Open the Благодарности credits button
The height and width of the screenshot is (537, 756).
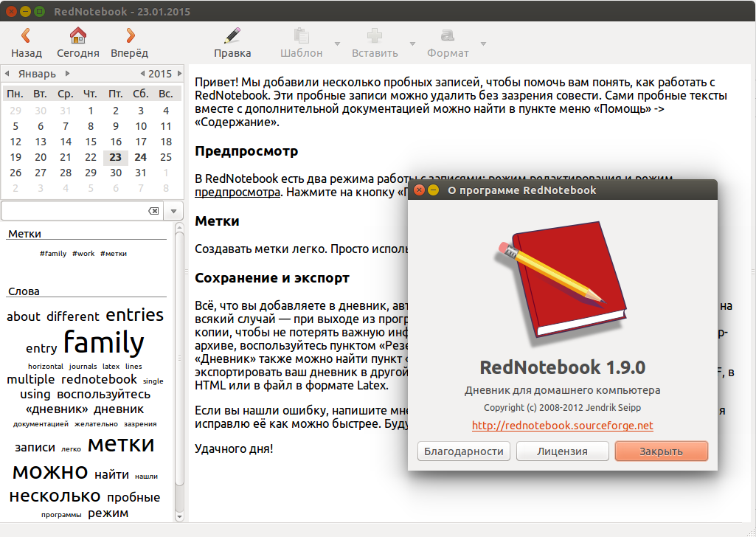pyautogui.click(x=463, y=451)
